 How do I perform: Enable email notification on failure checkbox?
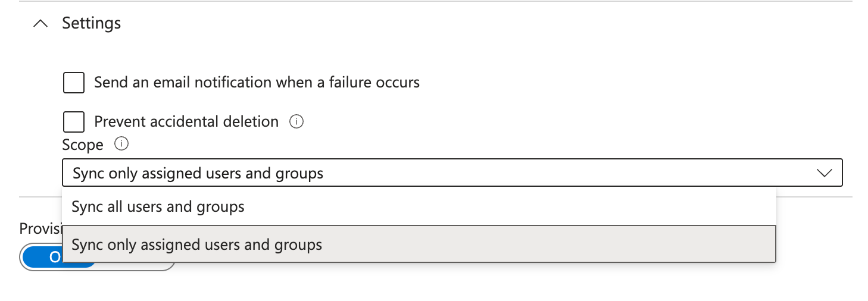[74, 83]
